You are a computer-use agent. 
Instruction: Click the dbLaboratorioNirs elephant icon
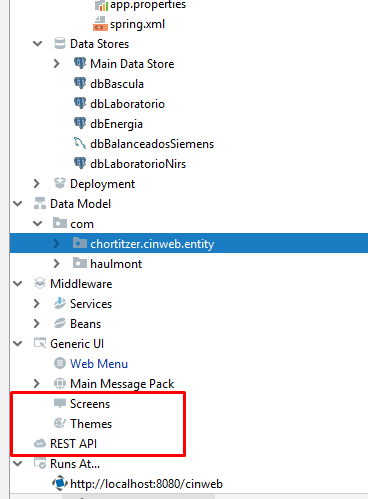[x=80, y=163]
